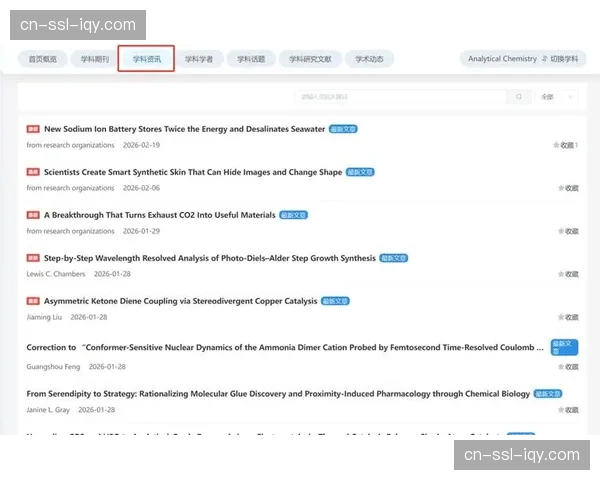The height and width of the screenshot is (480, 600).
Task: Click the search magnifier icon
Action: click(518, 97)
